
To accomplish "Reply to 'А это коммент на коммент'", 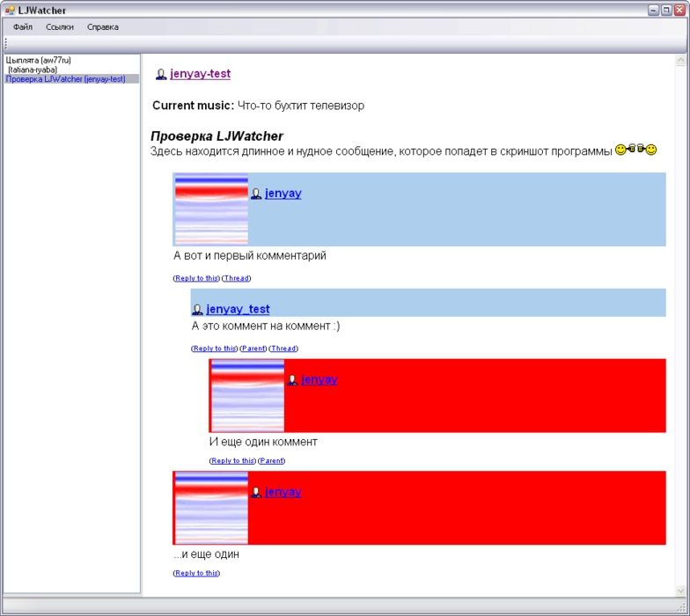I will [215, 348].
